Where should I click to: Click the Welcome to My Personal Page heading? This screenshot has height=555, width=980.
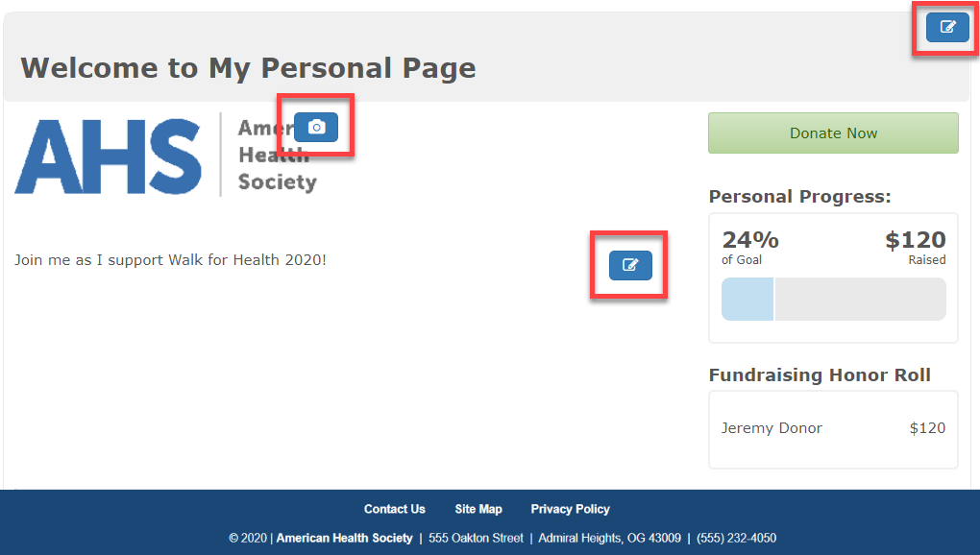pyautogui.click(x=248, y=68)
